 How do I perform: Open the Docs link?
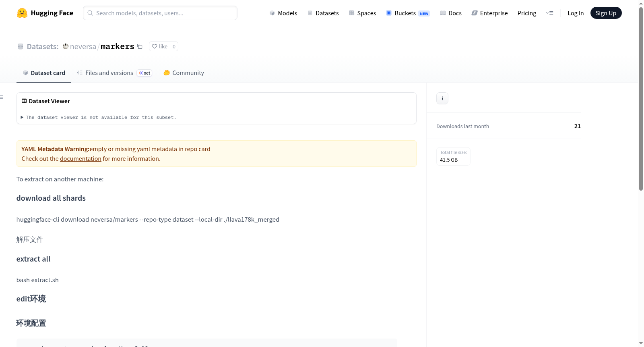click(x=451, y=13)
